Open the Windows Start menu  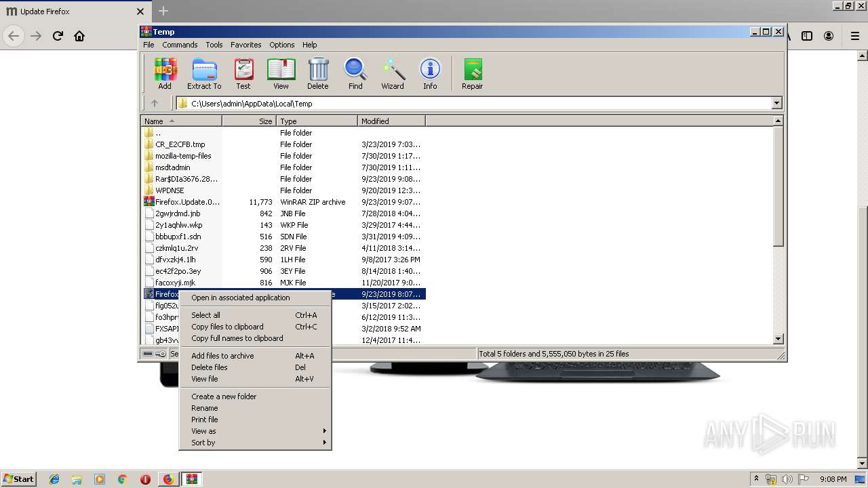(19, 479)
